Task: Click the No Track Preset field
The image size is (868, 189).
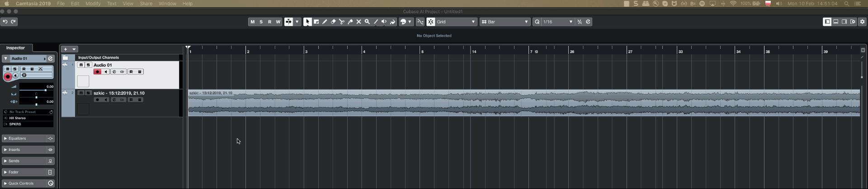Action: pyautogui.click(x=28, y=111)
